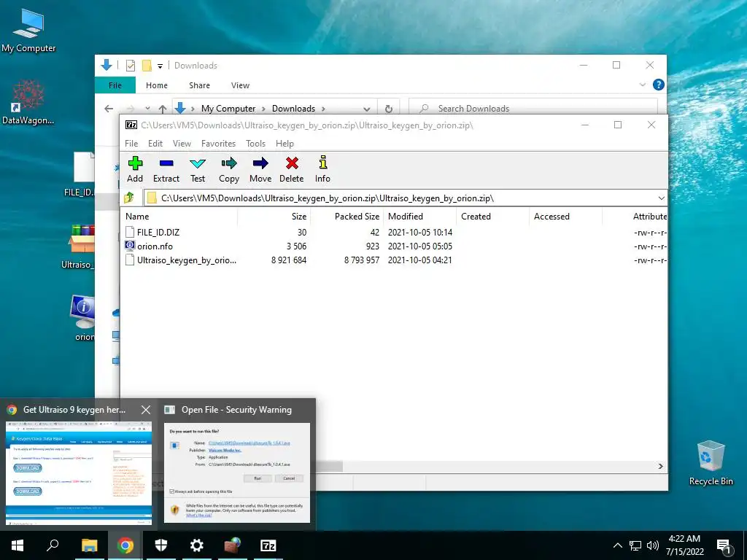Open the Windows Start menu

click(18, 545)
